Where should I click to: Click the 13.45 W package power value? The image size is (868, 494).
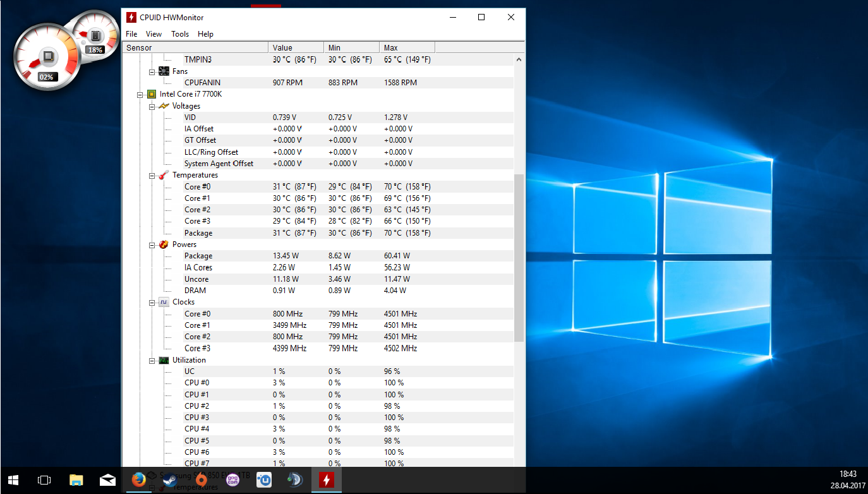[286, 256]
